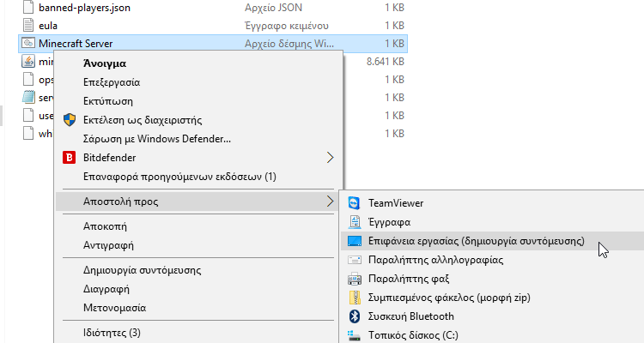Click the 8.641 KB size cell
644x343 pixels.
tap(386, 62)
